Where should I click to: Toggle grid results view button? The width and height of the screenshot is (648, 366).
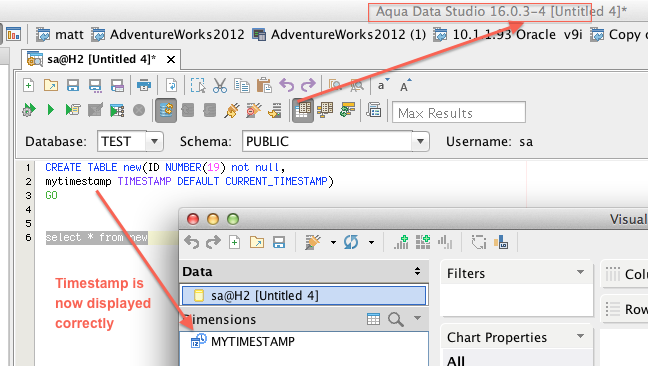(x=303, y=110)
